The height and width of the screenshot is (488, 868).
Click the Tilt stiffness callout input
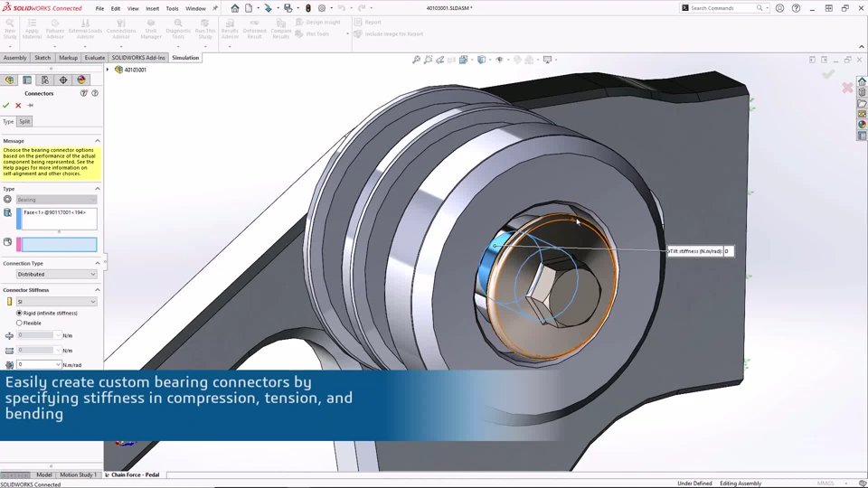[x=729, y=251]
